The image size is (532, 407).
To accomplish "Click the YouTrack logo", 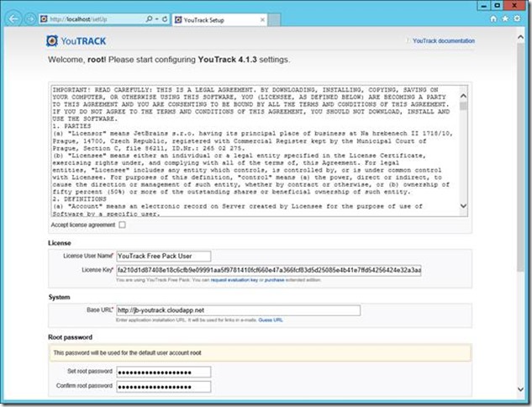I will 76,41.
